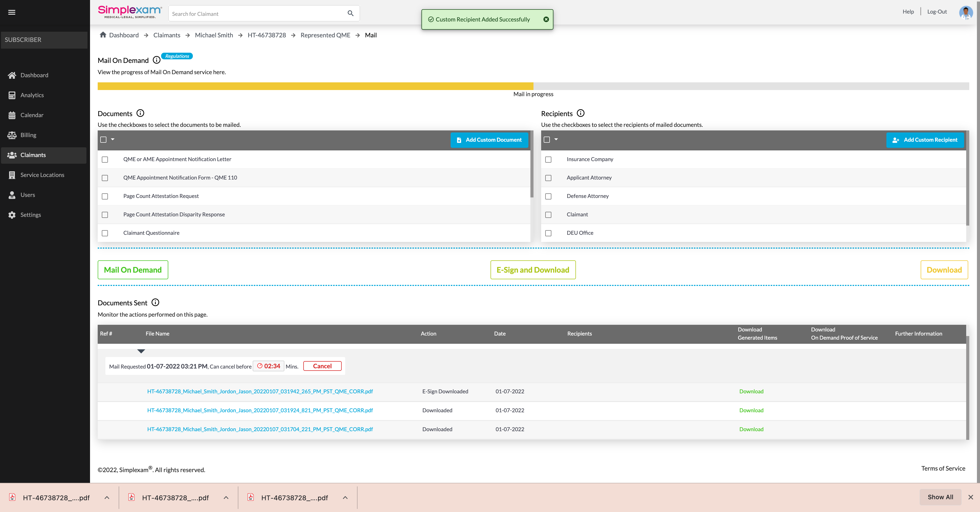
Task: Click the Recipients info icon
Action: pyautogui.click(x=581, y=113)
